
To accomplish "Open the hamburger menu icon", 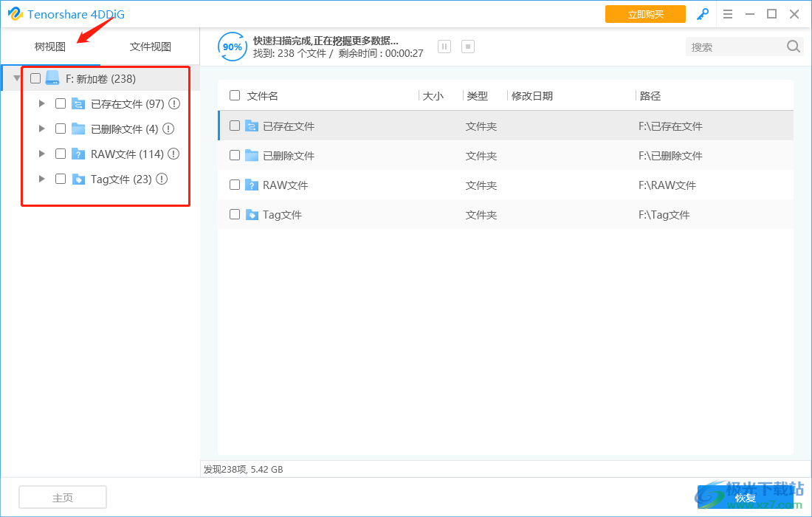I will 728,15.
